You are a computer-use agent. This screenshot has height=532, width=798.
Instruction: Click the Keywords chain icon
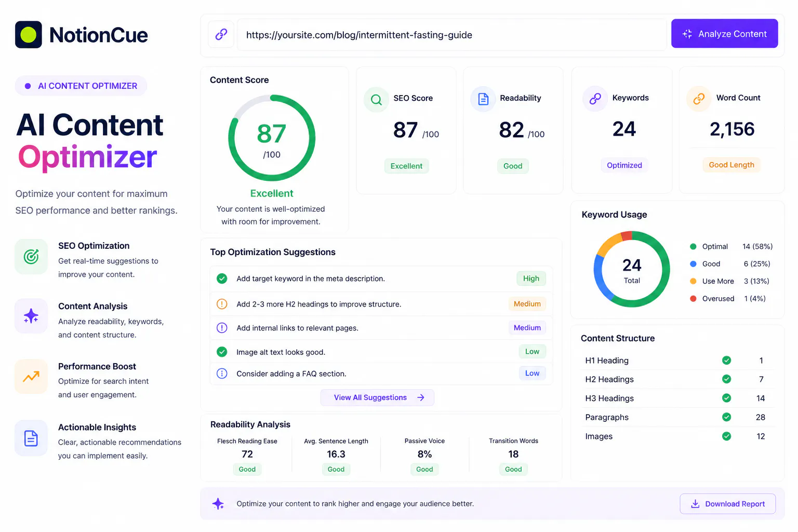pos(595,98)
